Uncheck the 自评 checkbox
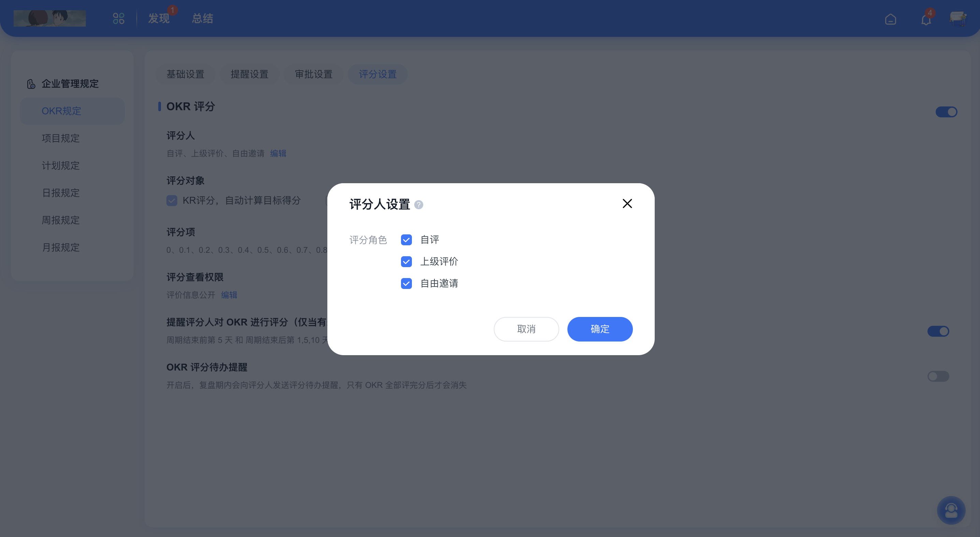 tap(406, 240)
